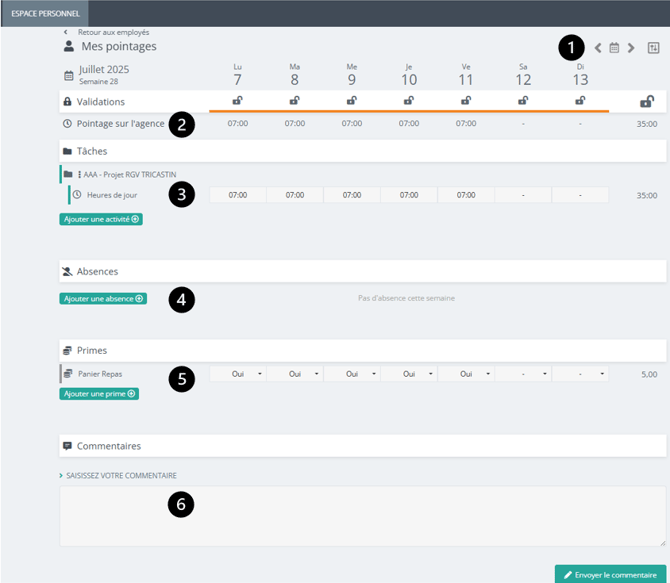Toggle validation lock for Wednesday 9
Image resolution: width=670 pixels, height=583 pixels.
[x=352, y=101]
